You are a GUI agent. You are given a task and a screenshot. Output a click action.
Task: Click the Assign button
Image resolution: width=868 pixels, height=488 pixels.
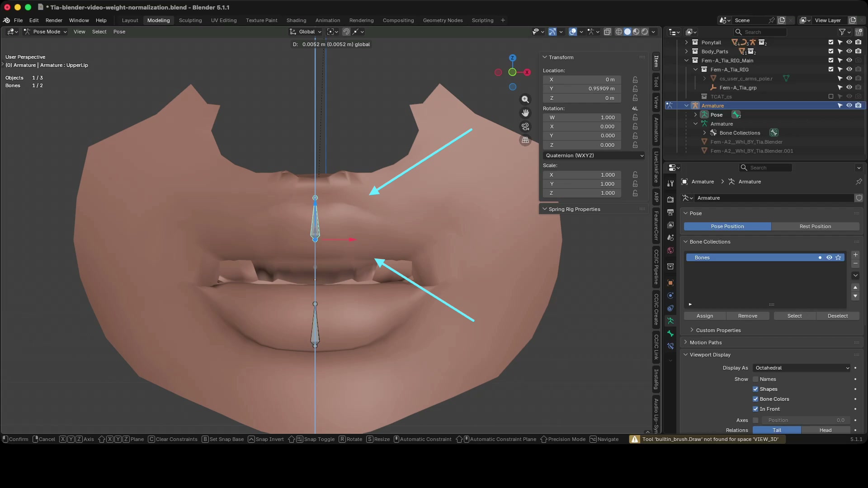click(705, 316)
